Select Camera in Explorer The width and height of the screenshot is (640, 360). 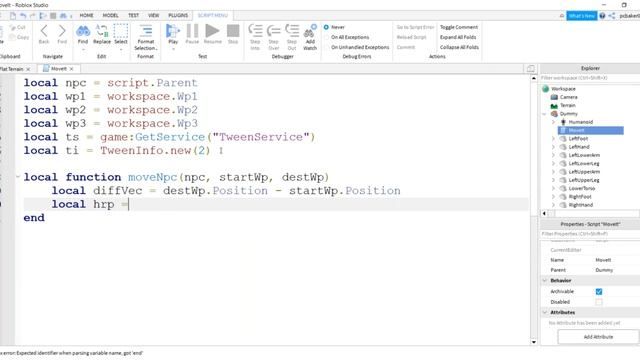pyautogui.click(x=568, y=97)
